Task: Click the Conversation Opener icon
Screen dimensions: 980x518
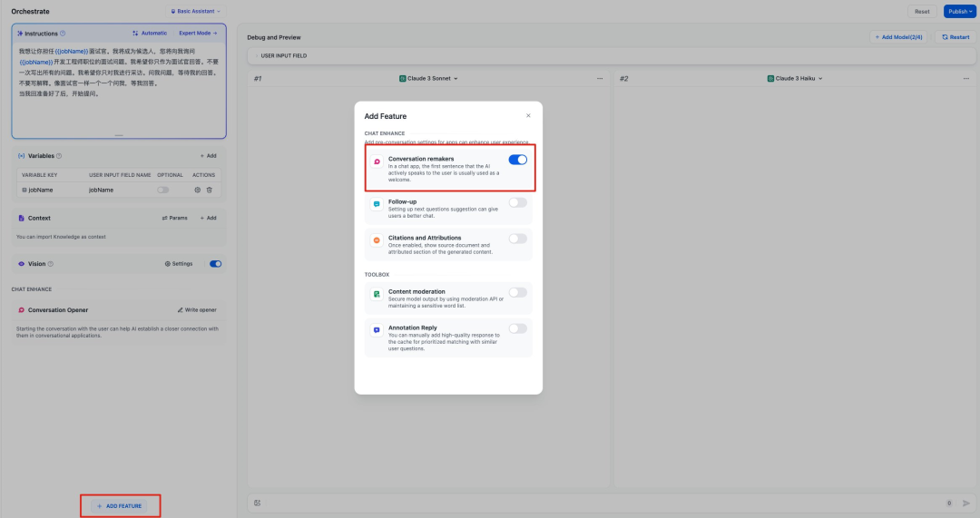Action: [21, 310]
